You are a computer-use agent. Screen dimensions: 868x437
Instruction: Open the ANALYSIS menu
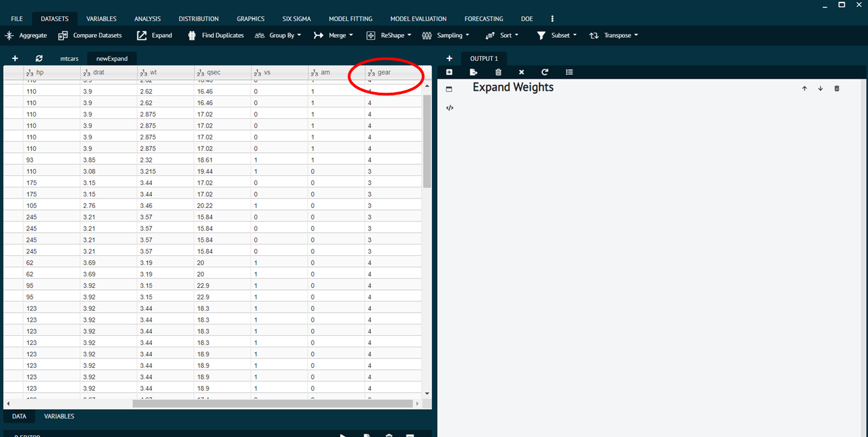coord(148,19)
